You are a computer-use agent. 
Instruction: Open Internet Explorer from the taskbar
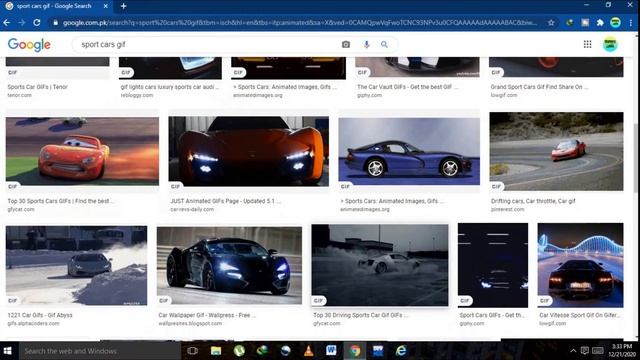[x=401, y=351]
